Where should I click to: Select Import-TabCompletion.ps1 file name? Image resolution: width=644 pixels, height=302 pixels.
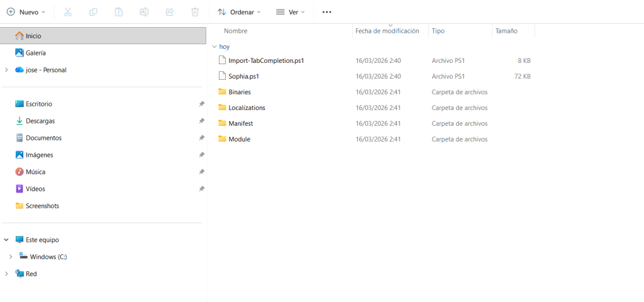(266, 60)
